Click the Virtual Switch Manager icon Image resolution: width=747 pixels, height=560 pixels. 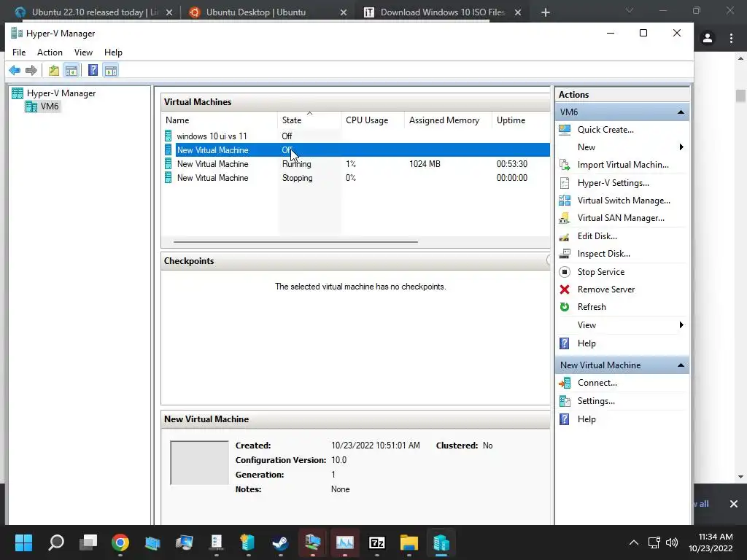[x=565, y=201]
